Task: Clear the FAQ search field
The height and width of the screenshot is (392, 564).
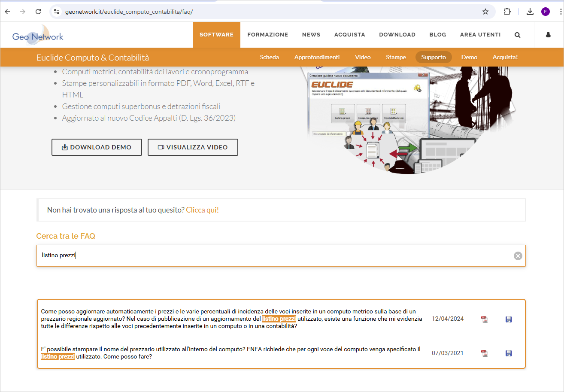Action: click(x=518, y=256)
